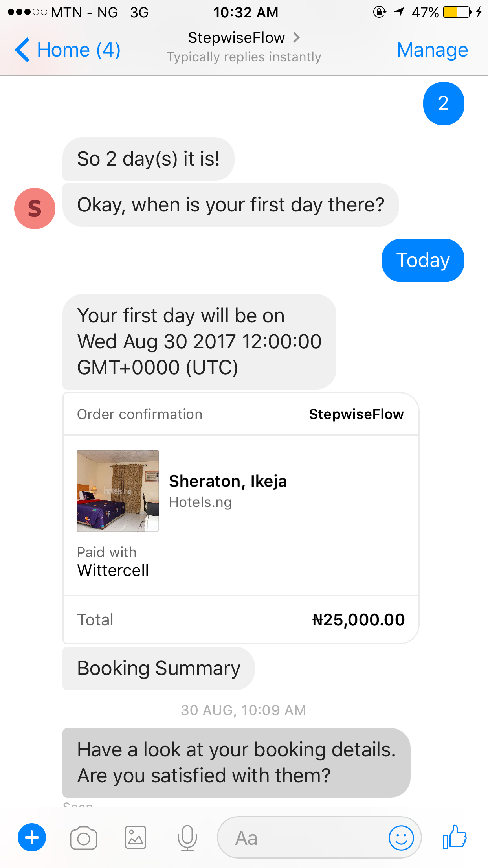Image resolution: width=488 pixels, height=868 pixels.
Task: Tap the sent "Today" message bubble
Action: coord(423,260)
